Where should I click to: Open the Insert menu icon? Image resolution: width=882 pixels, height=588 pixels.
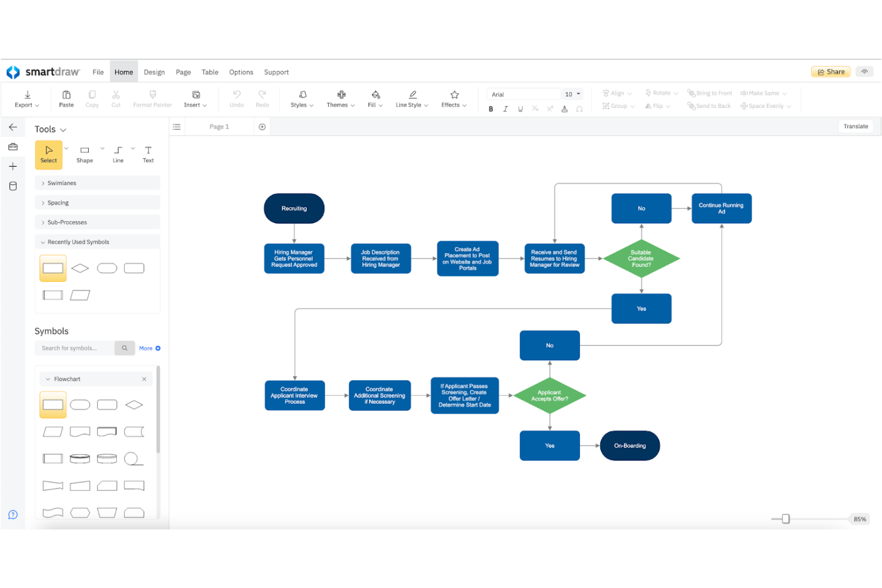point(195,95)
